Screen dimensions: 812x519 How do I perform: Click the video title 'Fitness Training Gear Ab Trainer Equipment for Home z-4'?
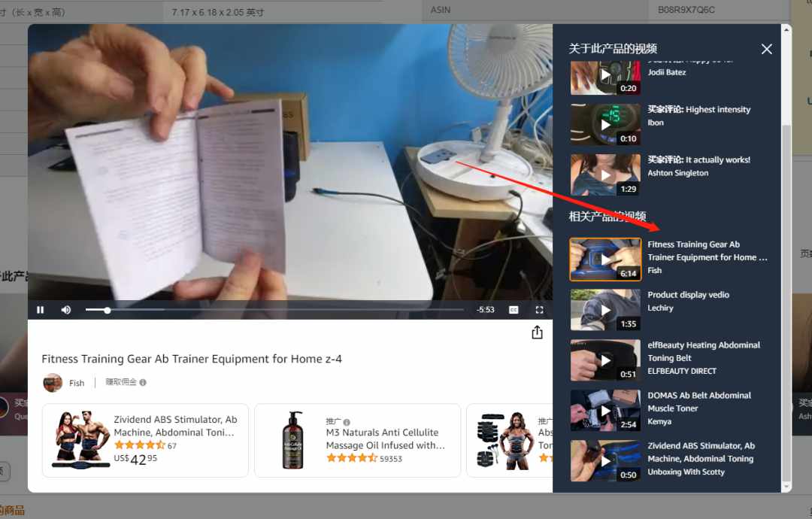pos(192,359)
